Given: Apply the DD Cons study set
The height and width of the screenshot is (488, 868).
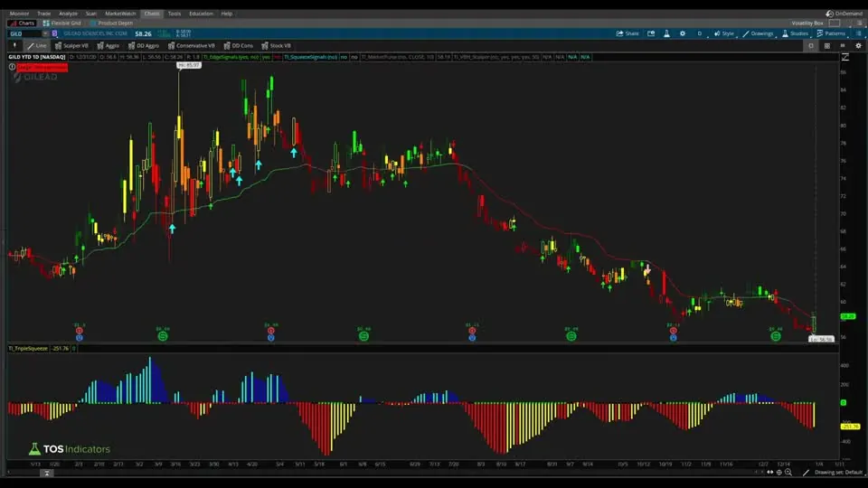Looking at the screenshot, I should [x=238, y=46].
